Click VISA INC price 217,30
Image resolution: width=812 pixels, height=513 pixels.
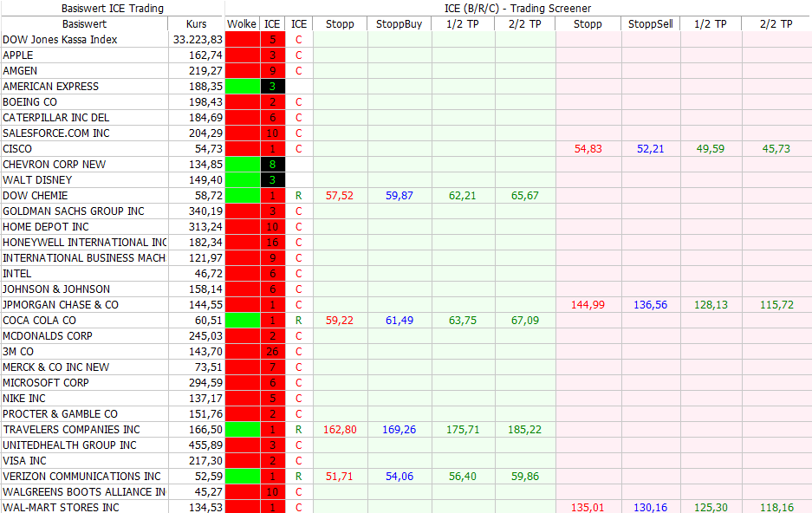(x=205, y=460)
